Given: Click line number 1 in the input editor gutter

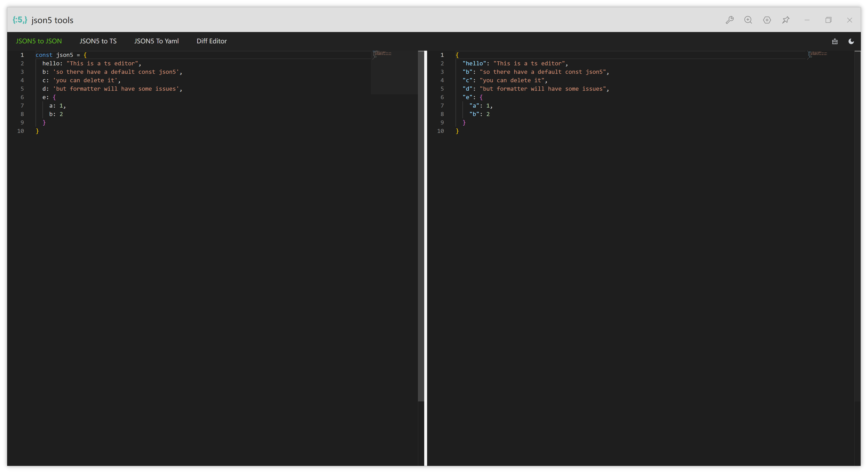Looking at the screenshot, I should pyautogui.click(x=22, y=55).
